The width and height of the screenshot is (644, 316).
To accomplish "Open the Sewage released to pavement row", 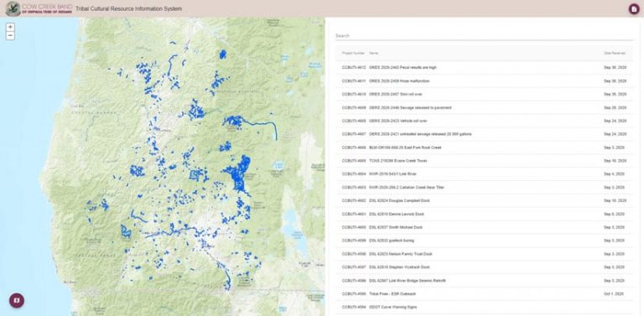I will [484, 107].
